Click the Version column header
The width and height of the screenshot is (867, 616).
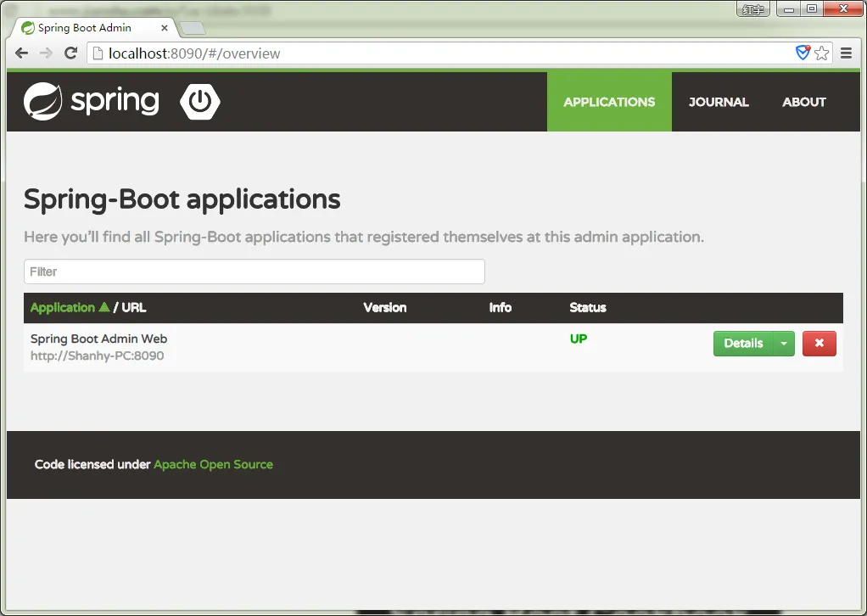[385, 307]
